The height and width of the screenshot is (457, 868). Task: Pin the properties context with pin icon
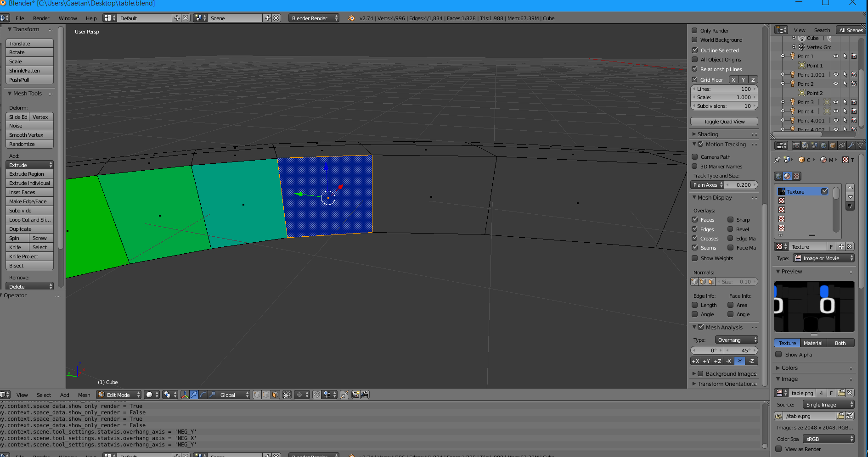click(x=777, y=160)
